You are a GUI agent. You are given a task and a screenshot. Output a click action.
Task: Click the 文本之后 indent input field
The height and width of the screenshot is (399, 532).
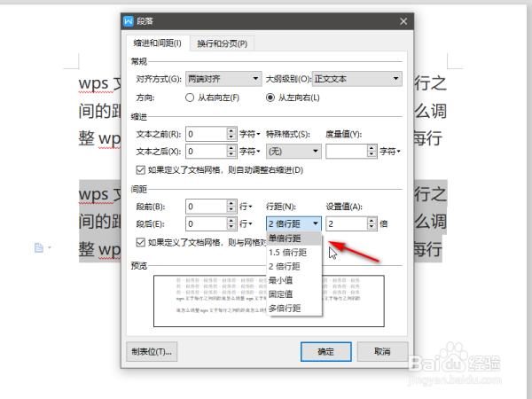[x=206, y=152]
